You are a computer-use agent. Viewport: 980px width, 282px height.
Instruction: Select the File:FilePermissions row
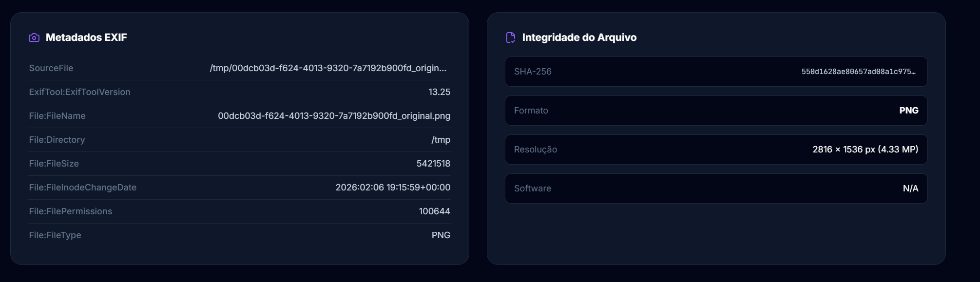[x=240, y=211]
